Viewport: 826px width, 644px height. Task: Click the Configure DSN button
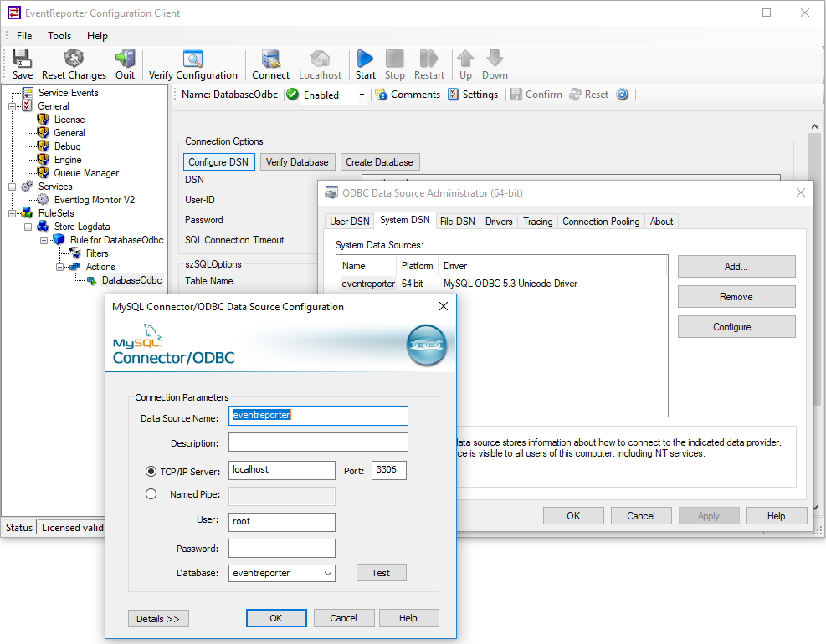coord(218,162)
